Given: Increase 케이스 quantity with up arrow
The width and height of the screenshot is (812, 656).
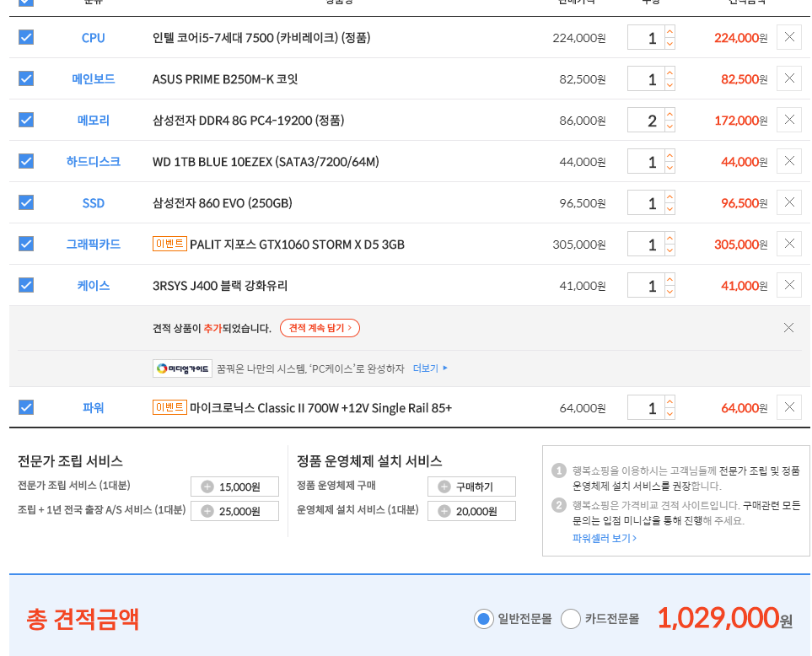Looking at the screenshot, I should tap(669, 280).
